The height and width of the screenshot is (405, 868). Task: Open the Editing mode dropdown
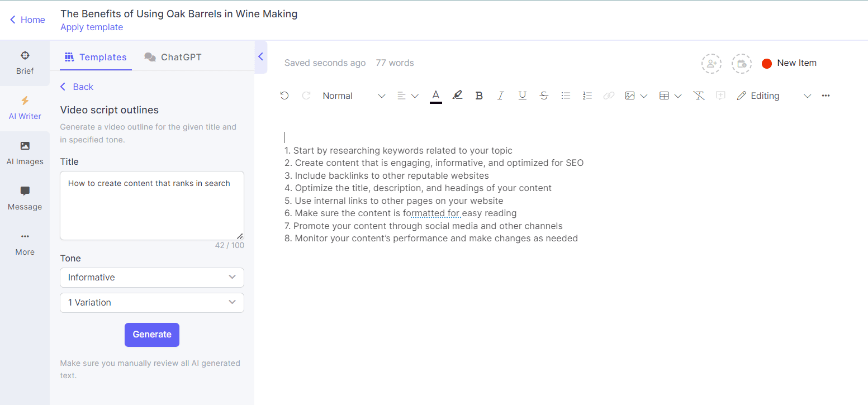(x=774, y=96)
